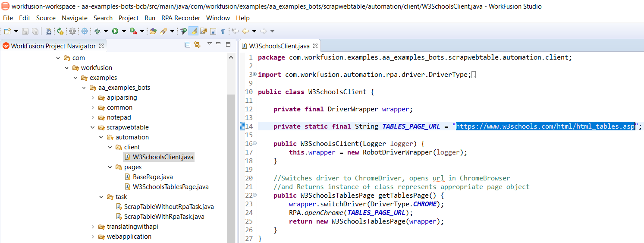The height and width of the screenshot is (243, 644).
Task: Collapse the examples folder
Action: pyautogui.click(x=75, y=78)
